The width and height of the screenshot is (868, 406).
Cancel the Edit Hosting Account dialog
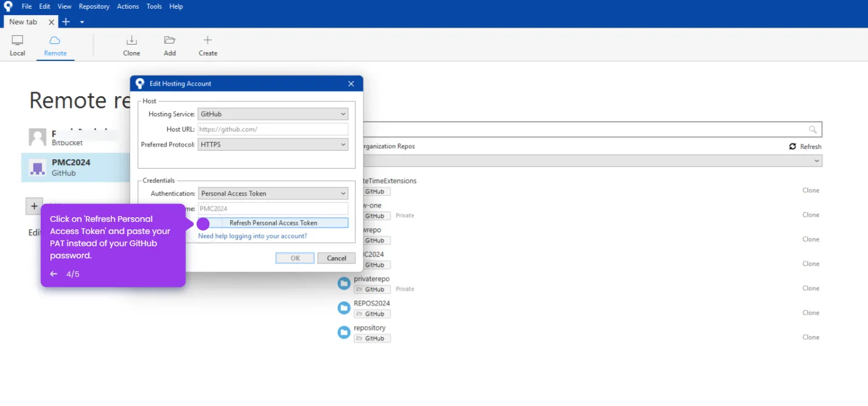[336, 258]
